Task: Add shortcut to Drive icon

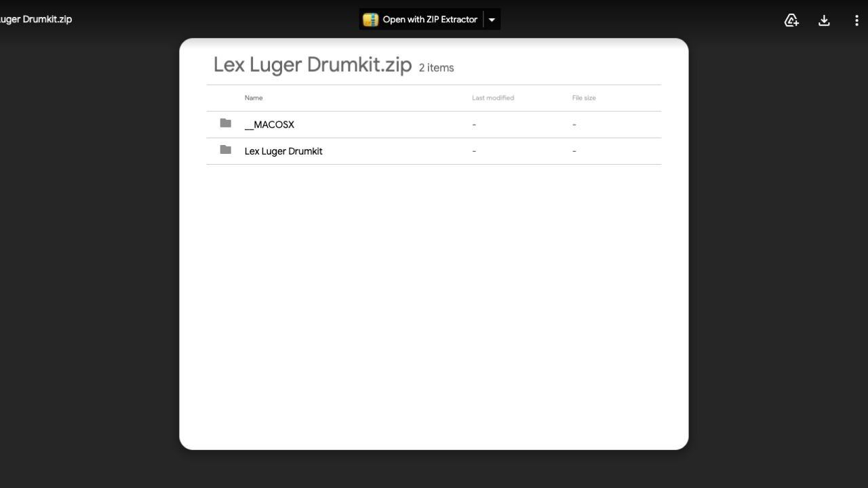Action: point(791,20)
